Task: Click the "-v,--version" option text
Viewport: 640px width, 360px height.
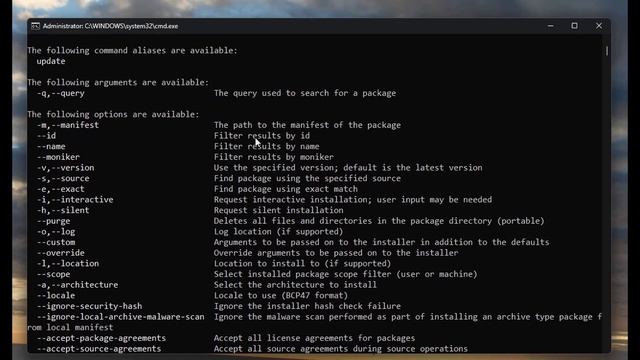Action: (x=65, y=167)
